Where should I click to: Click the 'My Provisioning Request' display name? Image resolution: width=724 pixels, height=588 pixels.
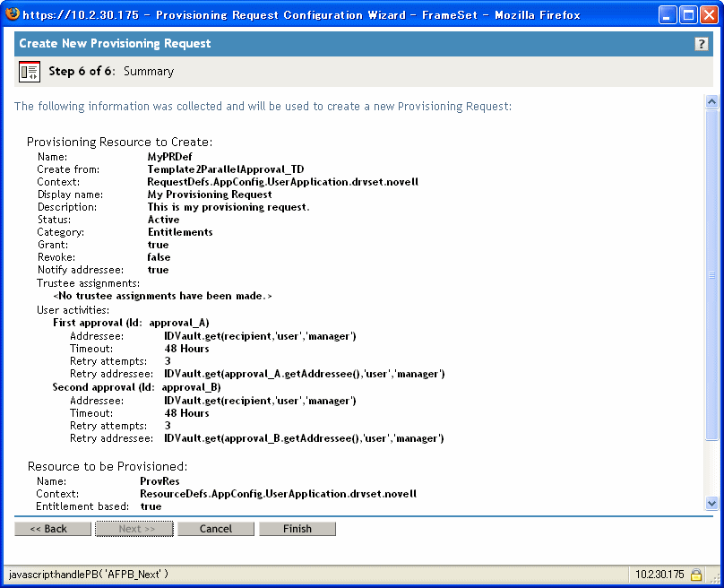tap(210, 194)
